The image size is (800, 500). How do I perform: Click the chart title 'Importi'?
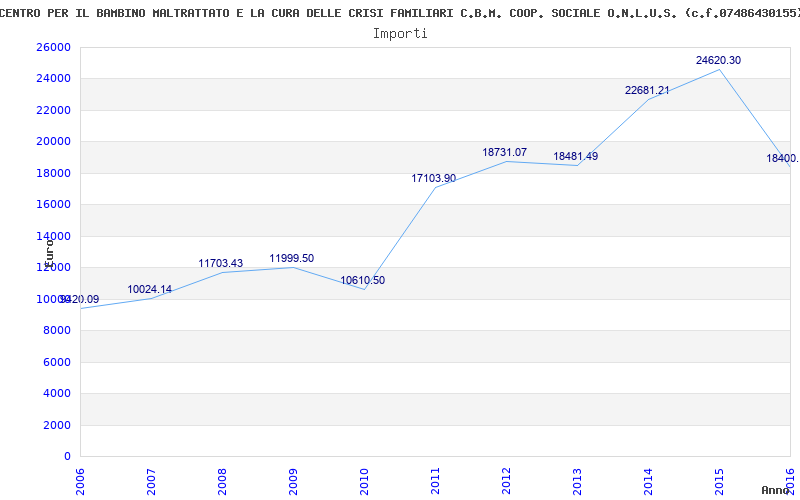coord(400,34)
